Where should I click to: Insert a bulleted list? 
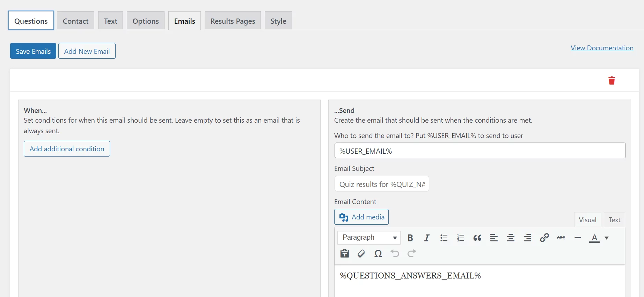click(x=444, y=238)
